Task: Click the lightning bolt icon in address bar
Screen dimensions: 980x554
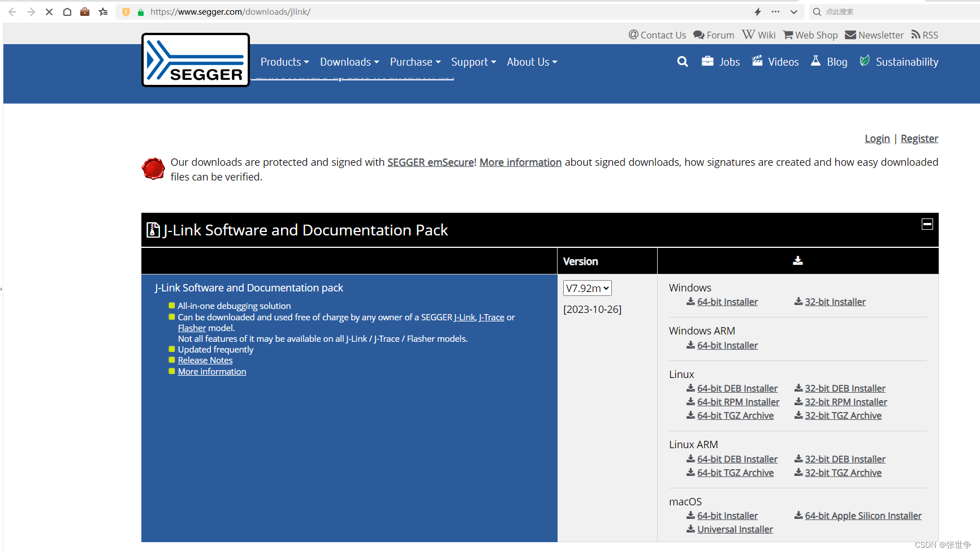Action: (758, 12)
